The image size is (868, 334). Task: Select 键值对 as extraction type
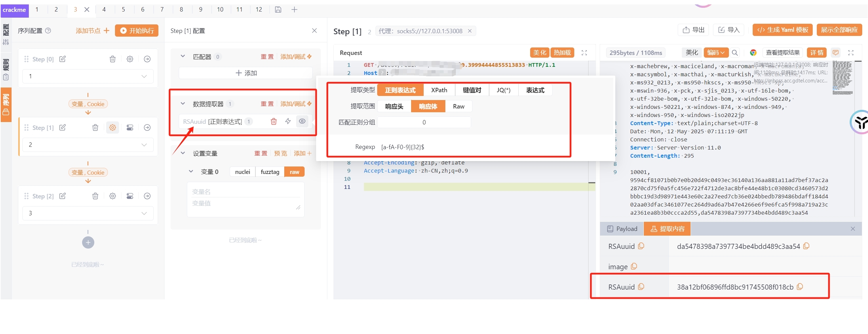pos(472,90)
